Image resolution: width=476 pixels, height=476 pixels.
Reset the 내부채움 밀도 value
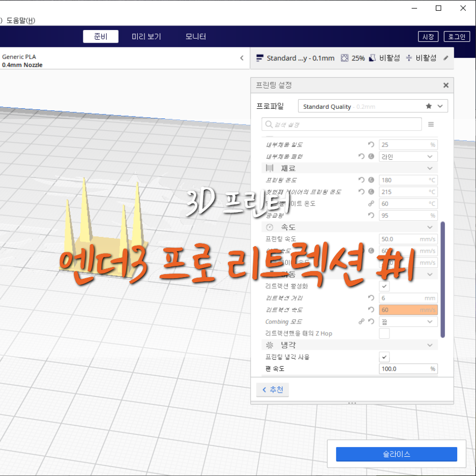371,144
